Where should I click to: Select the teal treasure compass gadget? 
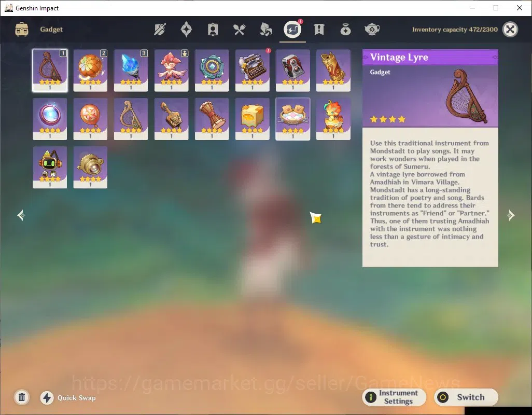pos(212,71)
